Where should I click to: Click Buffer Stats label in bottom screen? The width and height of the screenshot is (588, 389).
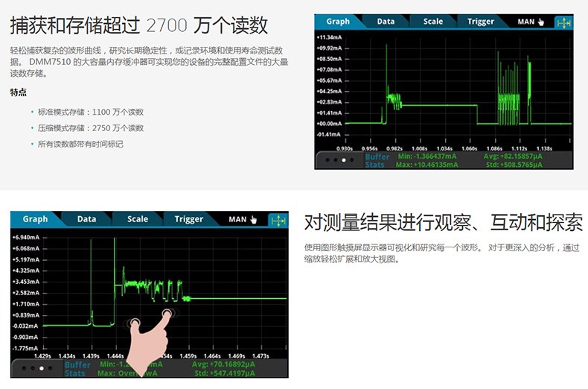coord(77,369)
